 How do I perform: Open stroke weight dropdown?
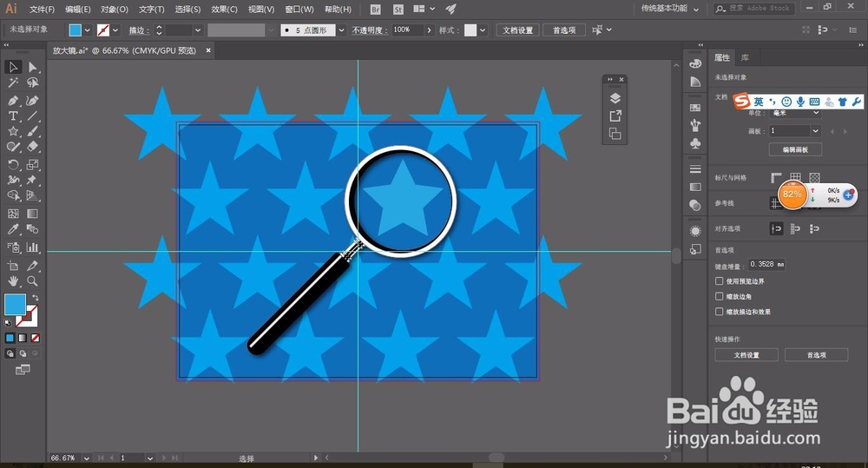point(198,30)
